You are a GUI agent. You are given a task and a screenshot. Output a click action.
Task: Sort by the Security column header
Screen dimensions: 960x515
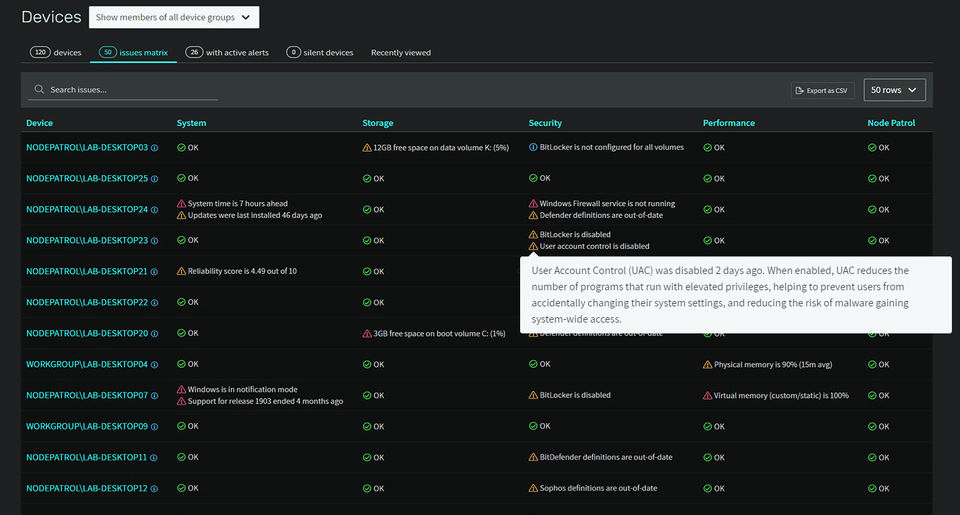click(545, 123)
